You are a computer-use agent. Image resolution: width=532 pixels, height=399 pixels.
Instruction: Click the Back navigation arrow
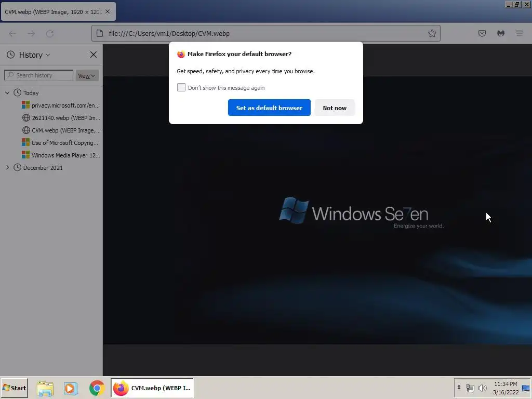tap(12, 33)
